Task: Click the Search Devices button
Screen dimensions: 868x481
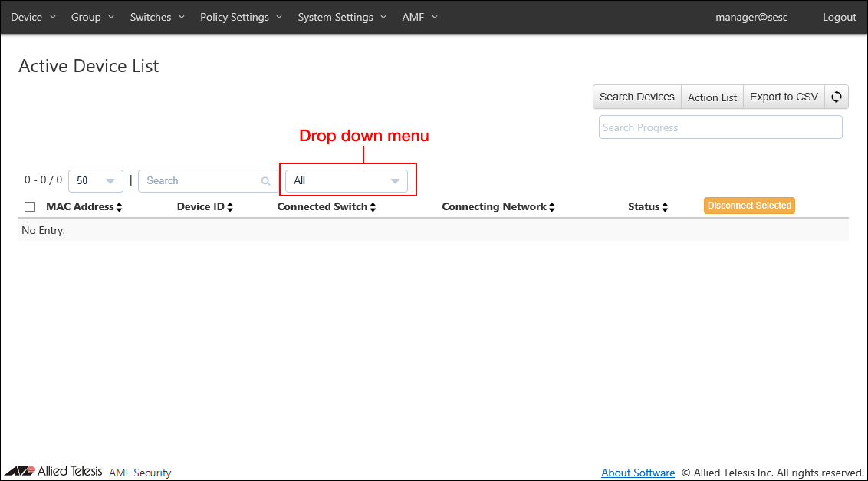Action: click(636, 97)
